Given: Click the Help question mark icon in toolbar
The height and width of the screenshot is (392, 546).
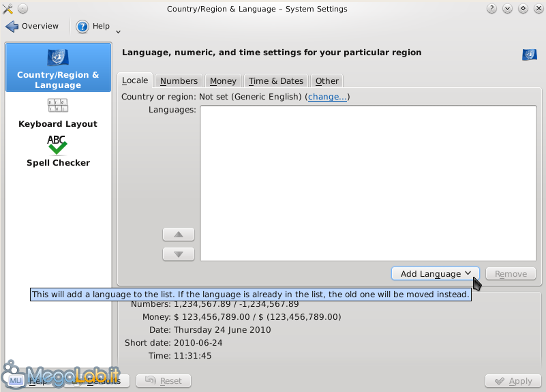Looking at the screenshot, I should pos(82,27).
